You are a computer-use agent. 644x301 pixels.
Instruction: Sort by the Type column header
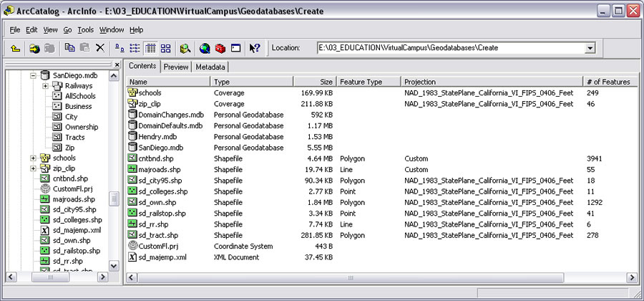[x=252, y=82]
